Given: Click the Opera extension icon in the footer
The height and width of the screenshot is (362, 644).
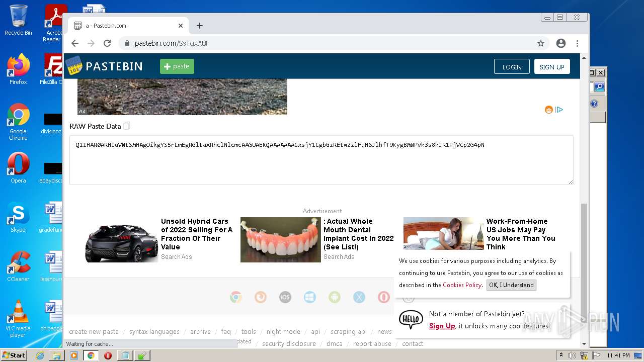Looking at the screenshot, I should click(x=384, y=297).
